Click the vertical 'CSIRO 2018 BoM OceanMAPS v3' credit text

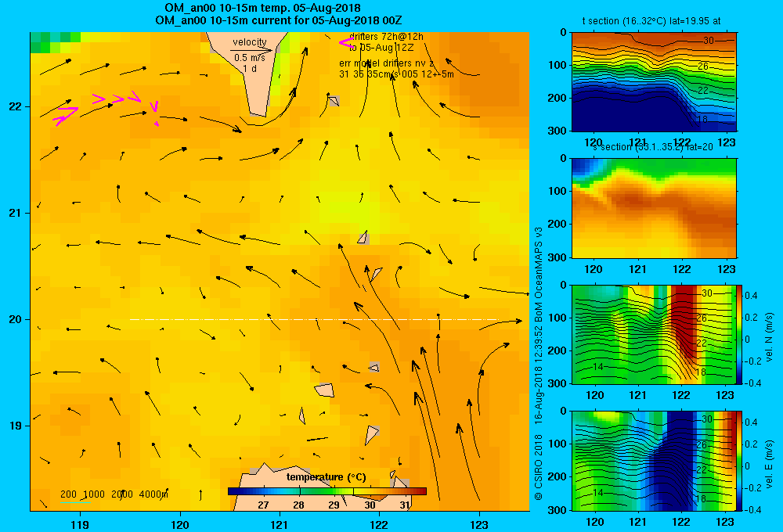tap(539, 365)
